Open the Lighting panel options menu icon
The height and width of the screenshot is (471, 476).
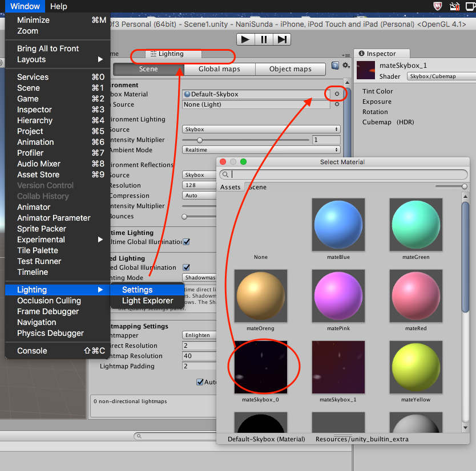coord(346,55)
